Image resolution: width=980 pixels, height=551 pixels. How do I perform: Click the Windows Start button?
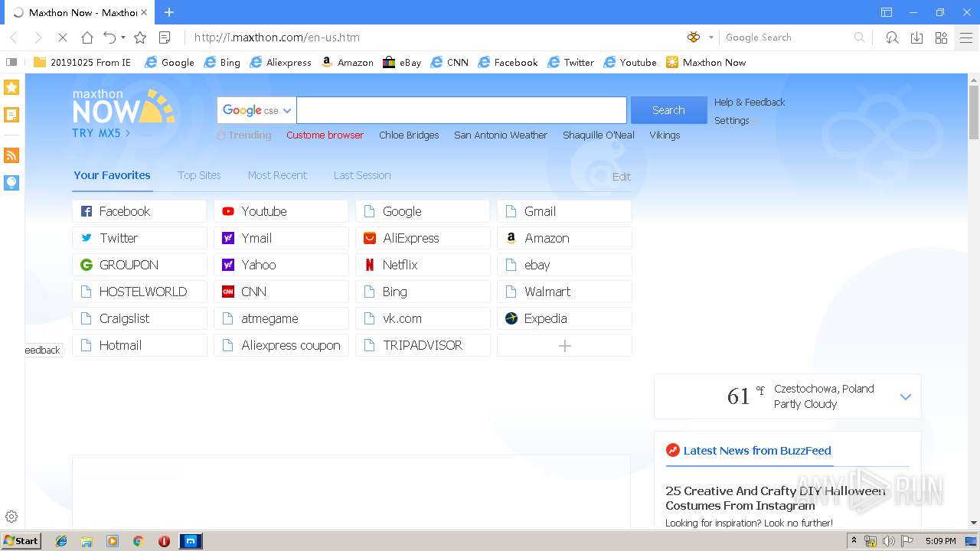tap(21, 541)
